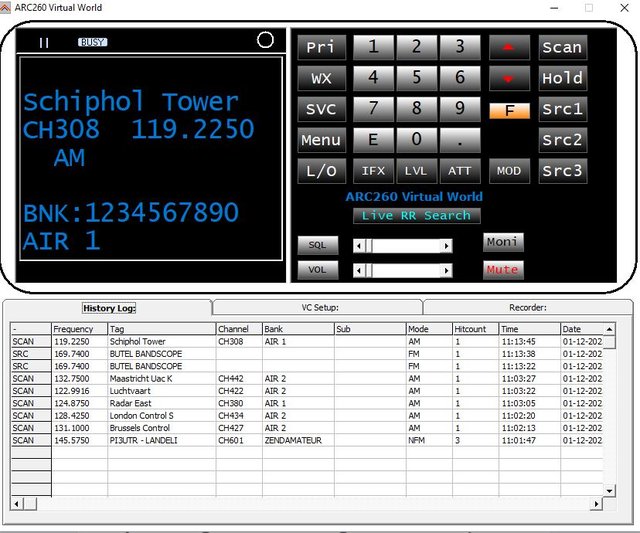This screenshot has width=640, height=533.
Task: Click the IFX key
Action: tap(373, 171)
